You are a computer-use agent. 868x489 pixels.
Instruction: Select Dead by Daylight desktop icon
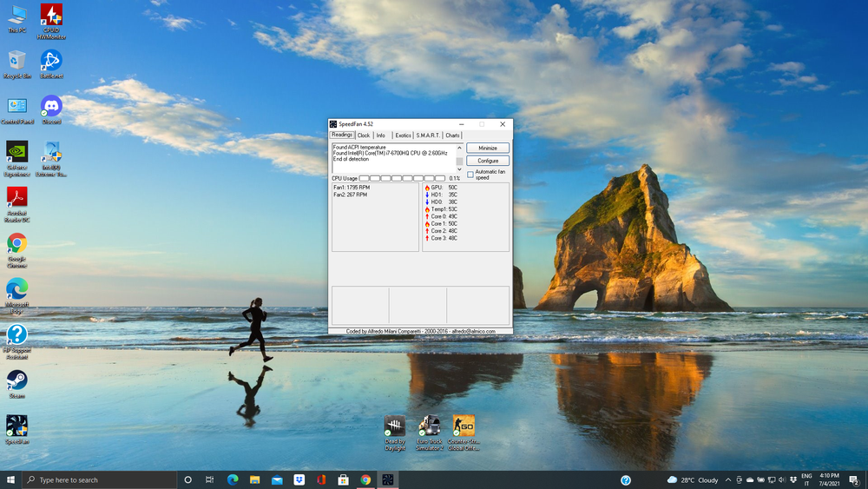(x=395, y=433)
